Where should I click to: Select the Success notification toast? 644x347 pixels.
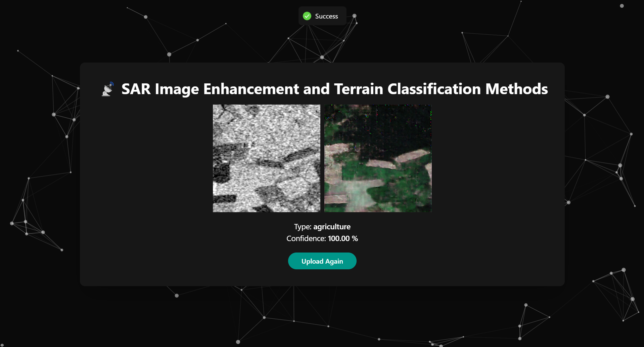[322, 16]
